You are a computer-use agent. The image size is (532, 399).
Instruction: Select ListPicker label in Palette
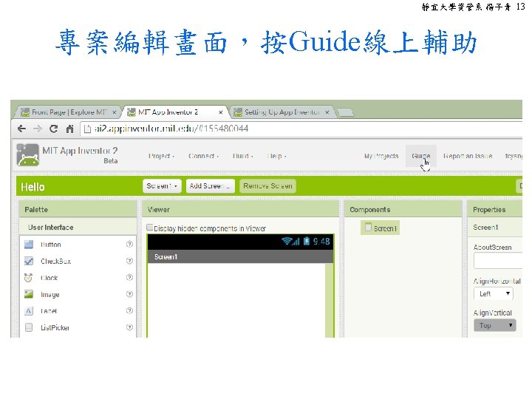[x=55, y=328]
